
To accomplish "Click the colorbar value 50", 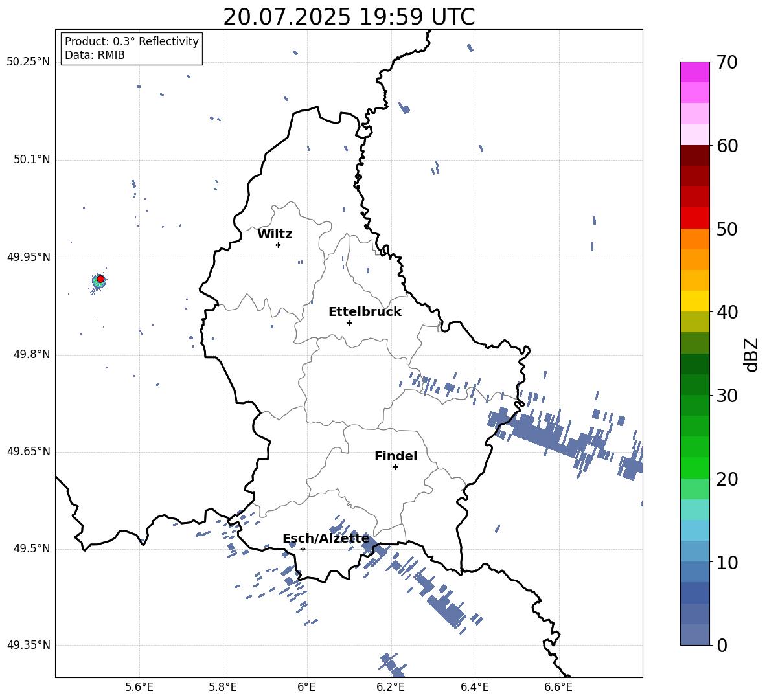I will point(727,229).
